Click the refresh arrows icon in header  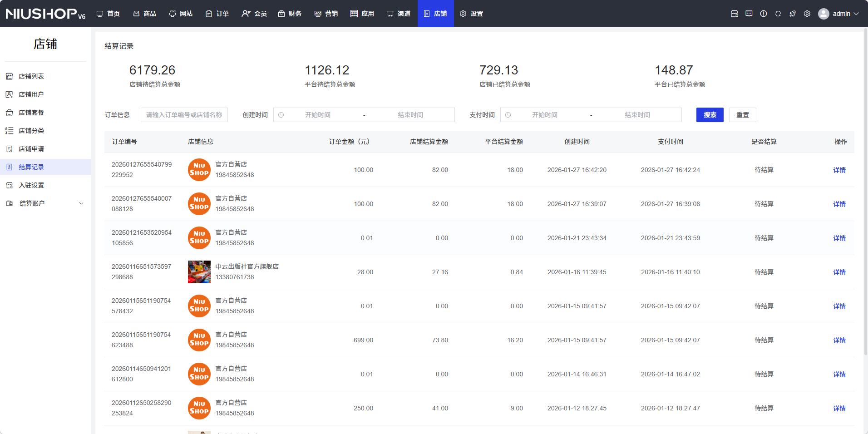pyautogui.click(x=778, y=14)
